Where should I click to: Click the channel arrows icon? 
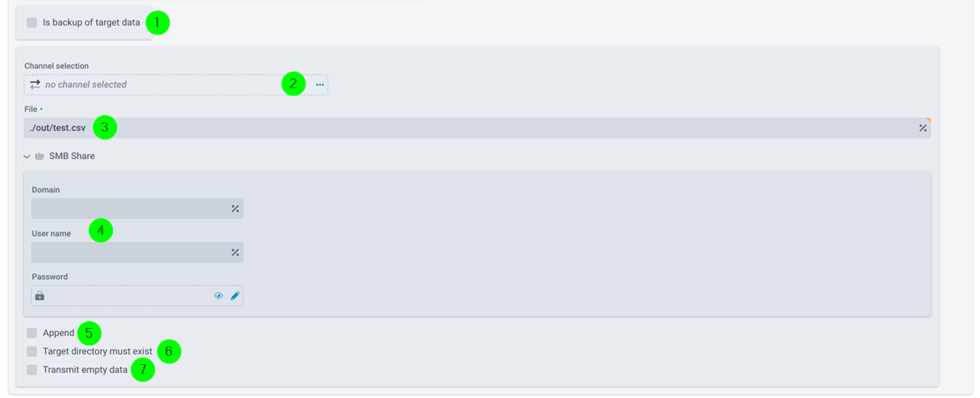click(35, 84)
